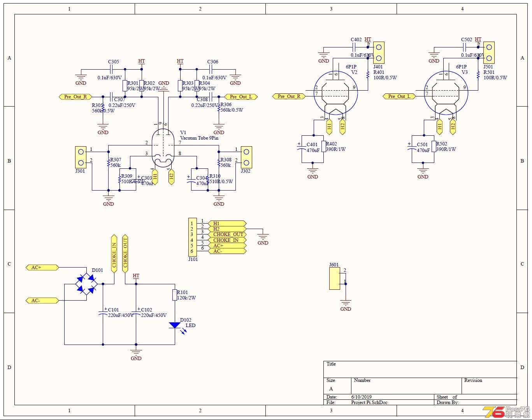Click the Pre_Out_L port beside C308
The image size is (532, 420).
coord(241,97)
